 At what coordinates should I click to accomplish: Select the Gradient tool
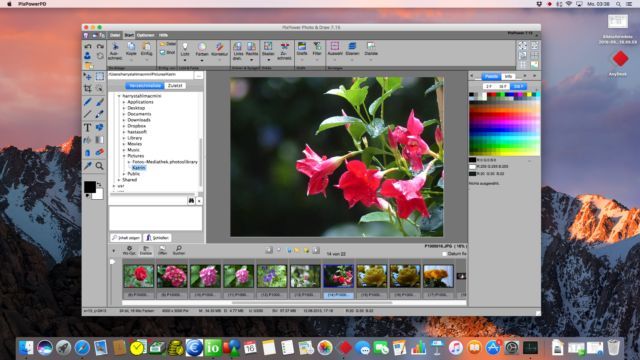[x=100, y=140]
